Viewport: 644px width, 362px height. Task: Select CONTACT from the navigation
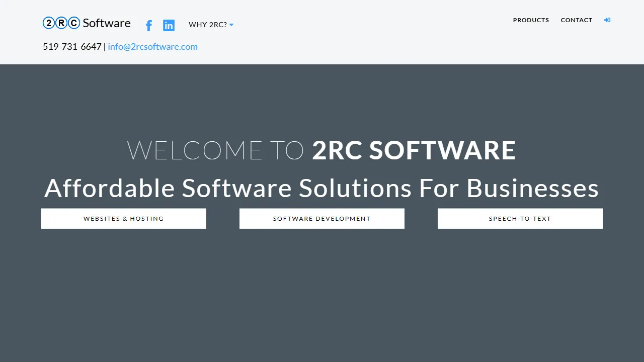point(577,20)
